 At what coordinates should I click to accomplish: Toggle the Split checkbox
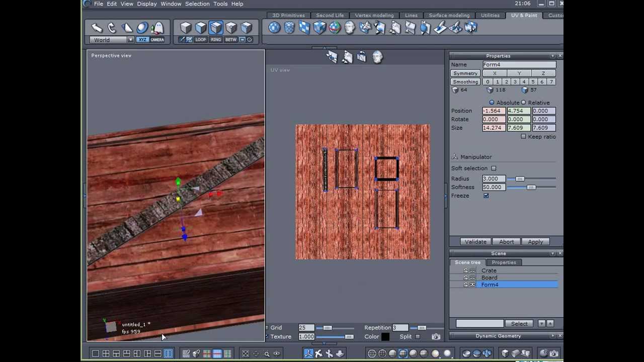418,337
